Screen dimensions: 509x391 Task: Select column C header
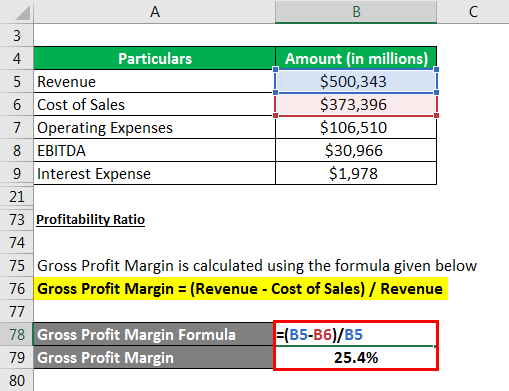[x=473, y=12]
